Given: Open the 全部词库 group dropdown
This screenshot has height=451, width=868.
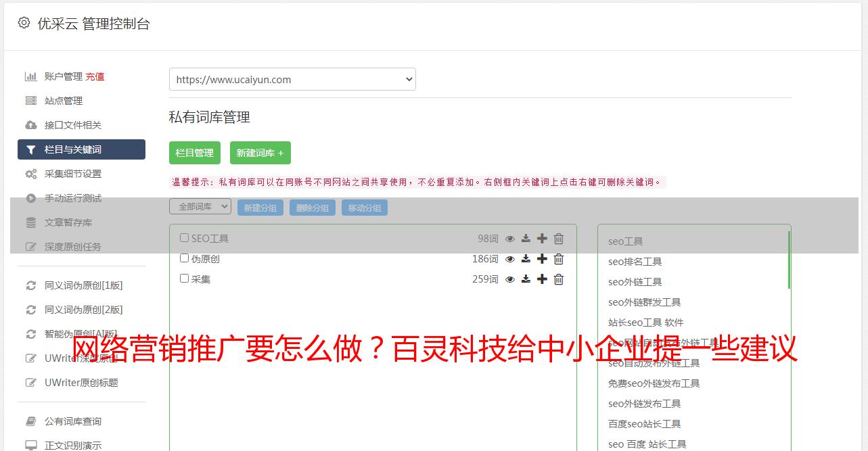Looking at the screenshot, I should tap(200, 206).
